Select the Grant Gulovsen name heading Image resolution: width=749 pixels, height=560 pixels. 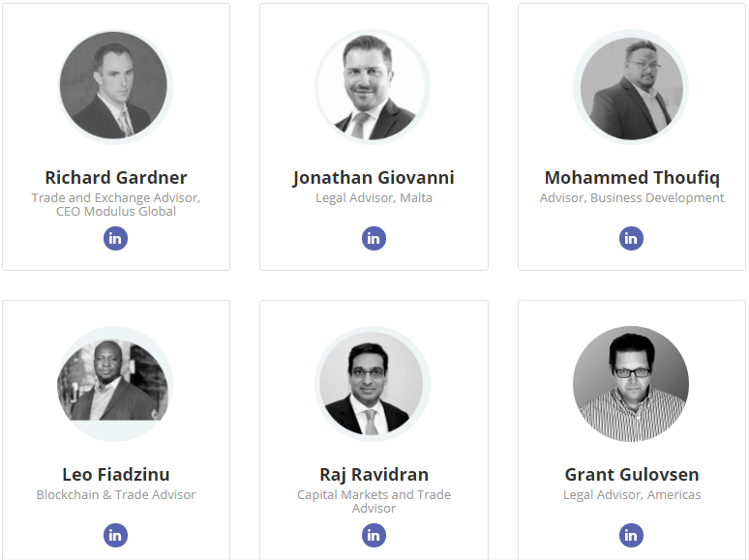632,475
